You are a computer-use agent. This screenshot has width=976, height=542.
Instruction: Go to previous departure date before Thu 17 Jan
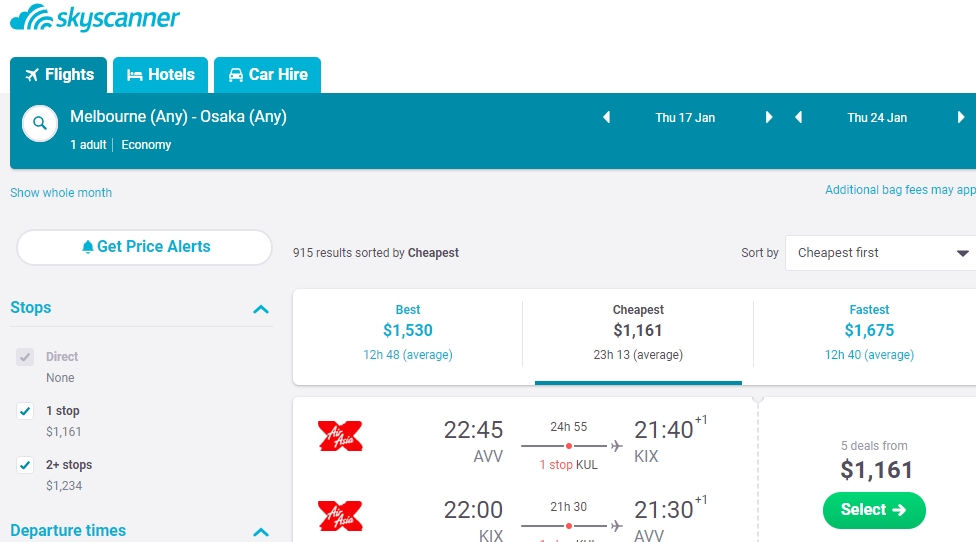point(606,117)
